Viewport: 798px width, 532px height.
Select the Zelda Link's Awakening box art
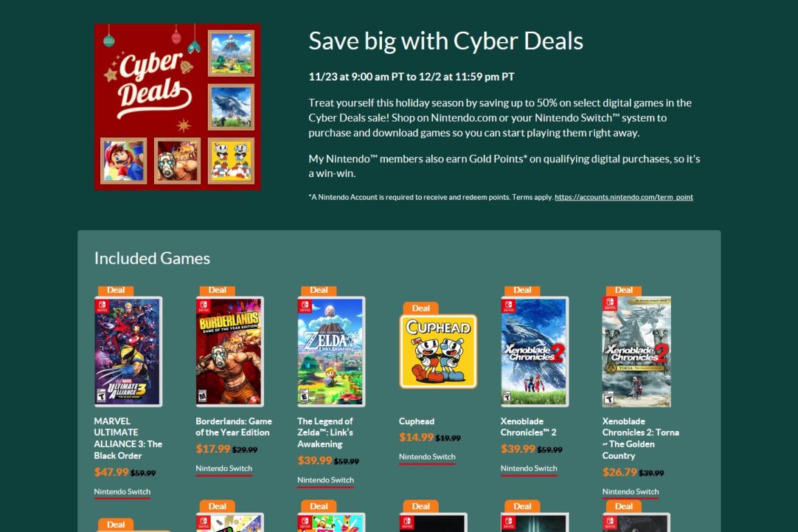pos(332,352)
